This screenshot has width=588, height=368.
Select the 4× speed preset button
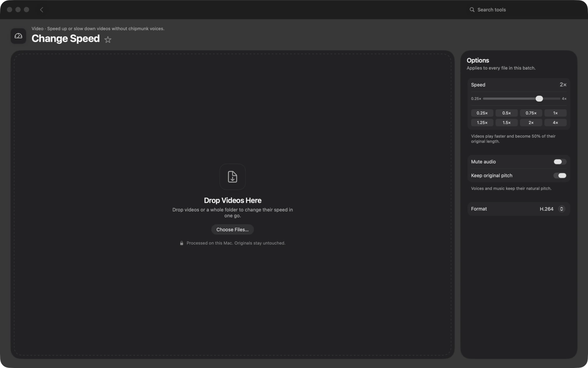555,123
